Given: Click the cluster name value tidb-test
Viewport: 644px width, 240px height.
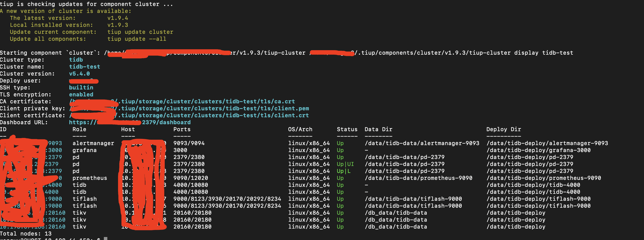Looking at the screenshot, I should point(84,67).
